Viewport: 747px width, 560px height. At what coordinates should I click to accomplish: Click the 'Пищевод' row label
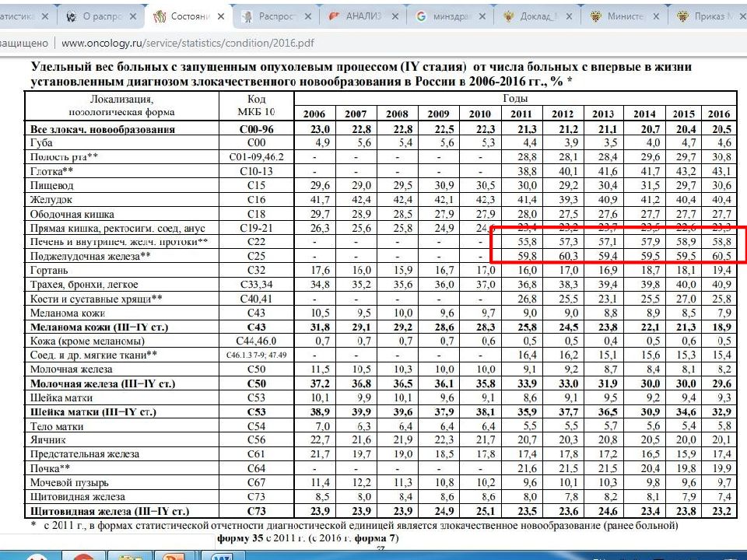[x=52, y=185]
